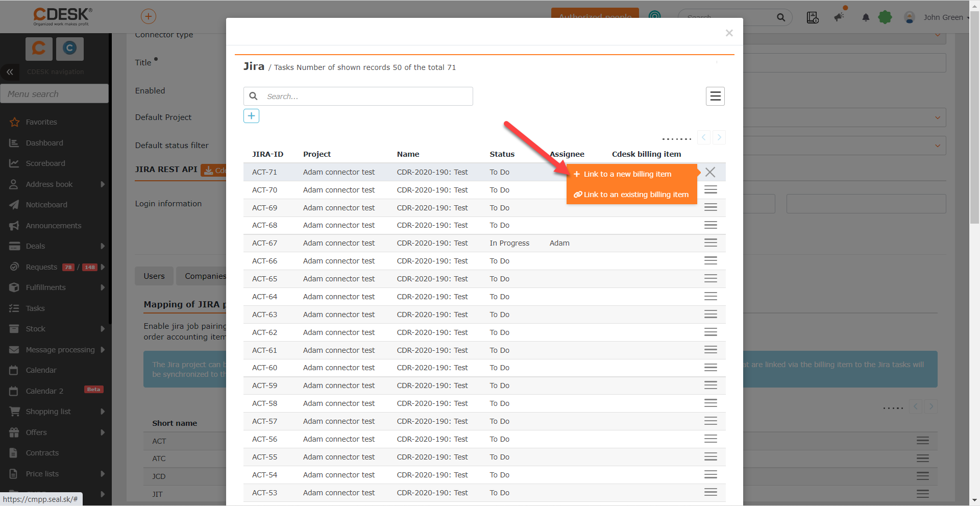Open the Jira list hamburger options menu
This screenshot has height=506, width=980.
(715, 96)
